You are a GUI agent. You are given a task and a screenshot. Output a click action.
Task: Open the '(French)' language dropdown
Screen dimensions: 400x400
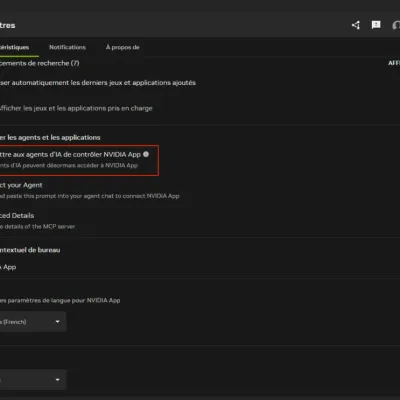33,322
